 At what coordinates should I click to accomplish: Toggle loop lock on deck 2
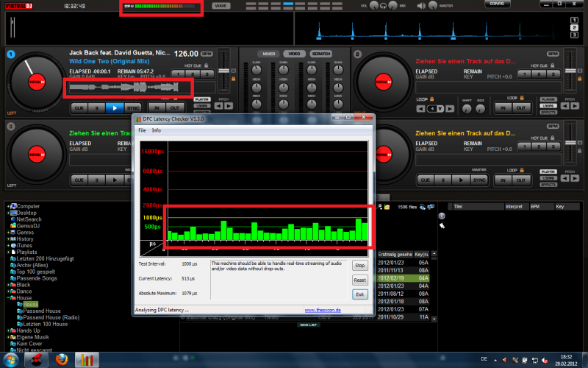point(431,99)
